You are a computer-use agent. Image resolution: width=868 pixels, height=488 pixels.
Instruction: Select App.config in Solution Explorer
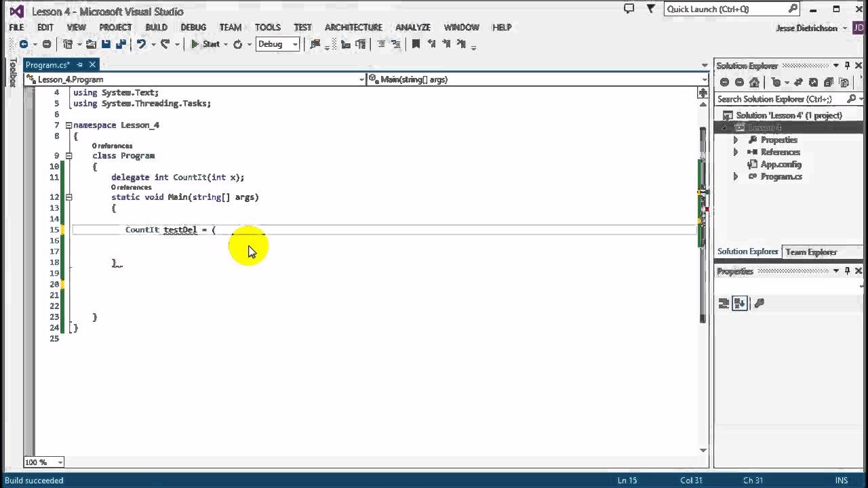pos(781,164)
